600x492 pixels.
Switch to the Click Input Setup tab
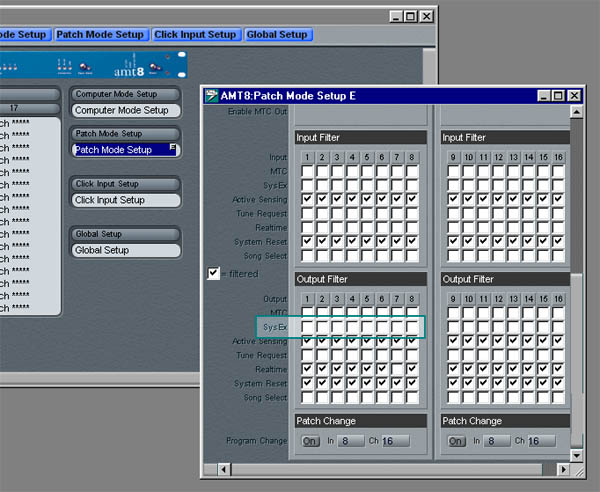tap(196, 34)
